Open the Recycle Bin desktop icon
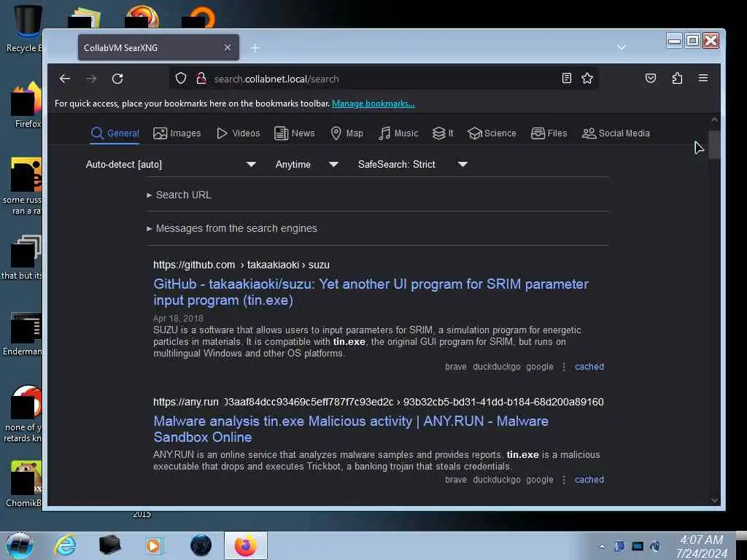The height and width of the screenshot is (560, 747). tap(26, 29)
